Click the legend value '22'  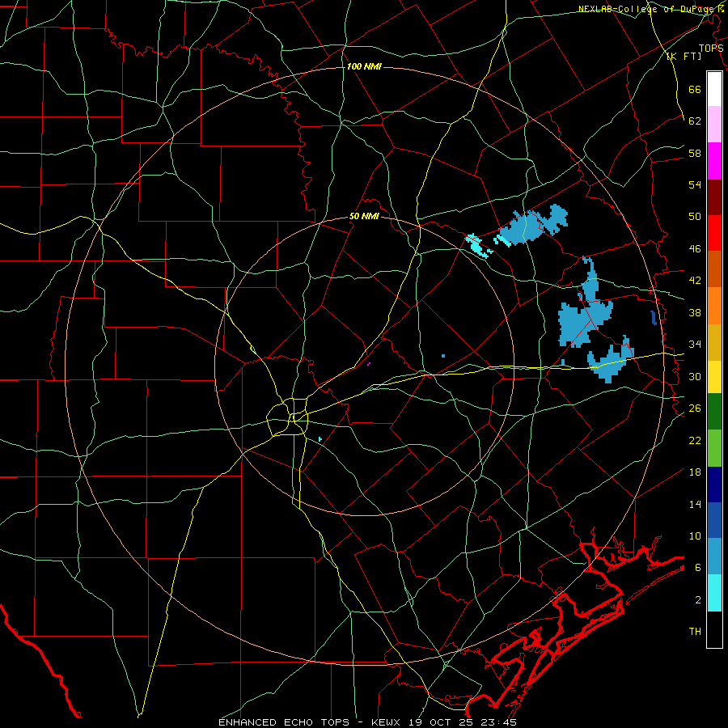[x=695, y=440]
